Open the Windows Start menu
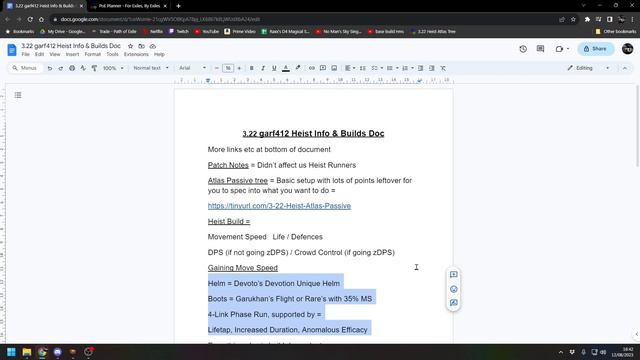 point(11,352)
